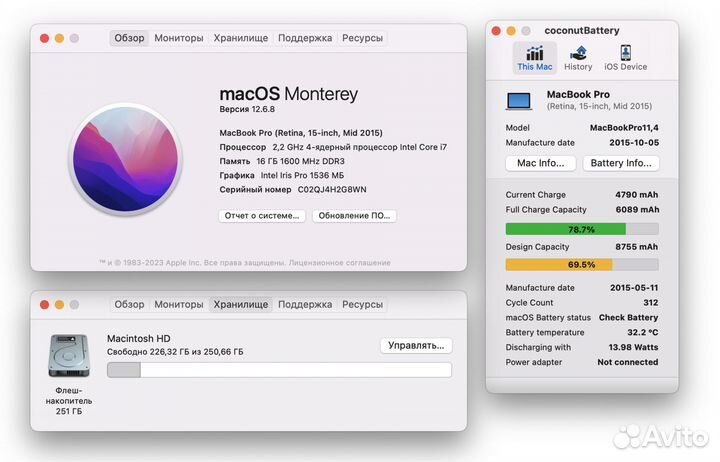Click the coconutBattery window title
The height and width of the screenshot is (462, 720).
coord(582,31)
